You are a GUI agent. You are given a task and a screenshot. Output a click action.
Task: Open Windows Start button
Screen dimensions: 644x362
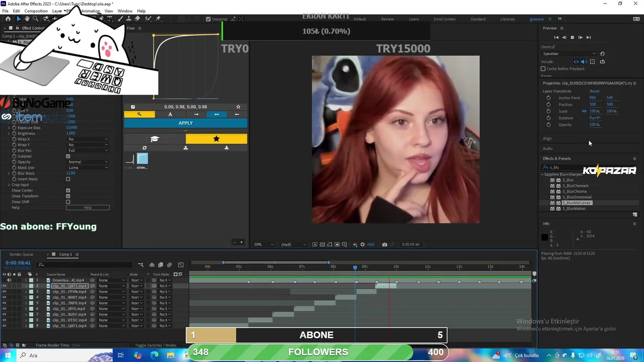click(8, 355)
